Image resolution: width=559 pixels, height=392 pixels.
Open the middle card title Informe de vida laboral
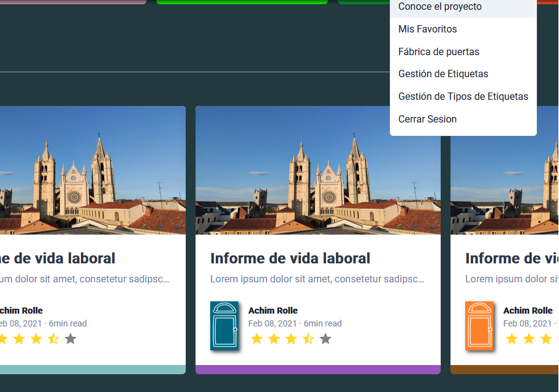point(290,258)
